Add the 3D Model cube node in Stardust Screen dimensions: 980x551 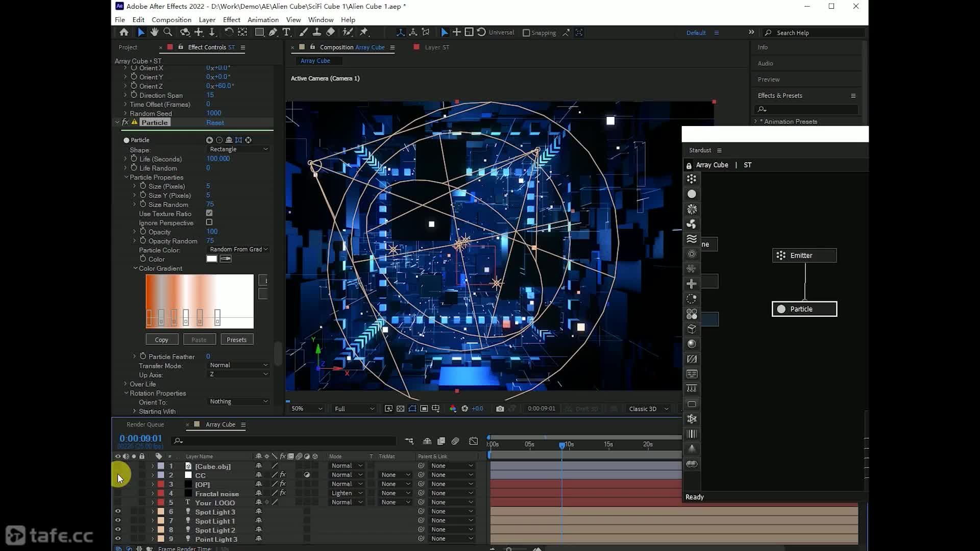(x=692, y=329)
